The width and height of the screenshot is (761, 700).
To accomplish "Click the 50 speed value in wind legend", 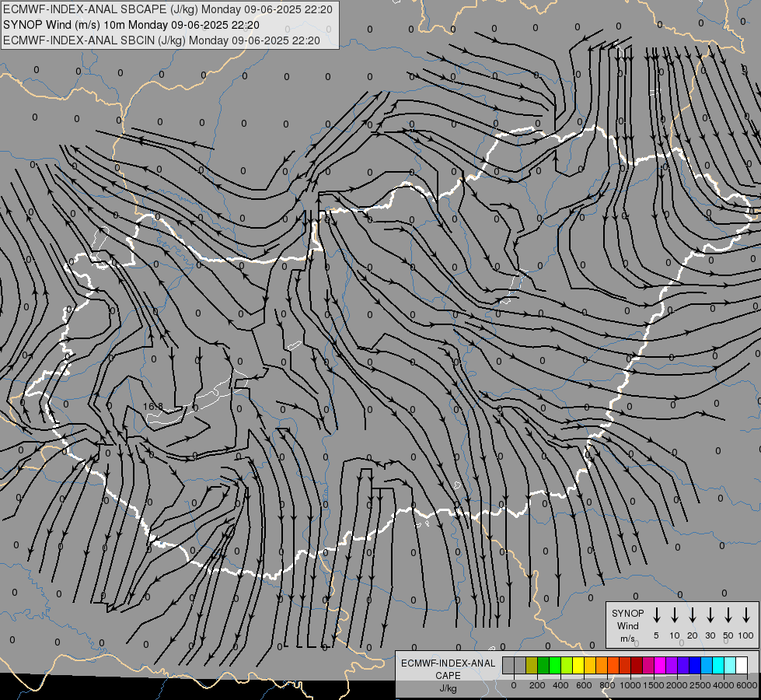I will coord(728,635).
